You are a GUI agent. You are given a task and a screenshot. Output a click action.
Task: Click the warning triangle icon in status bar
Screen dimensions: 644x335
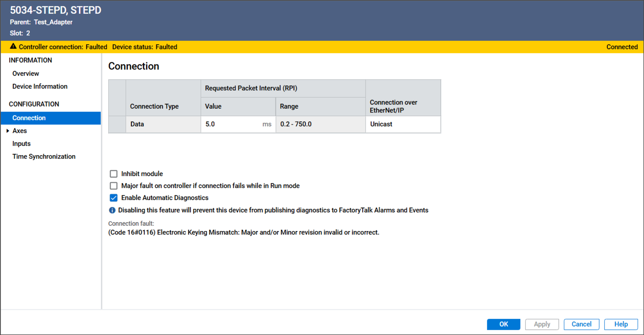(x=13, y=46)
